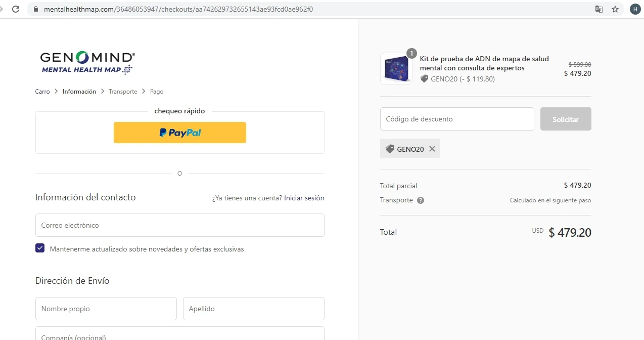Click the transport help question mark icon

[421, 200]
